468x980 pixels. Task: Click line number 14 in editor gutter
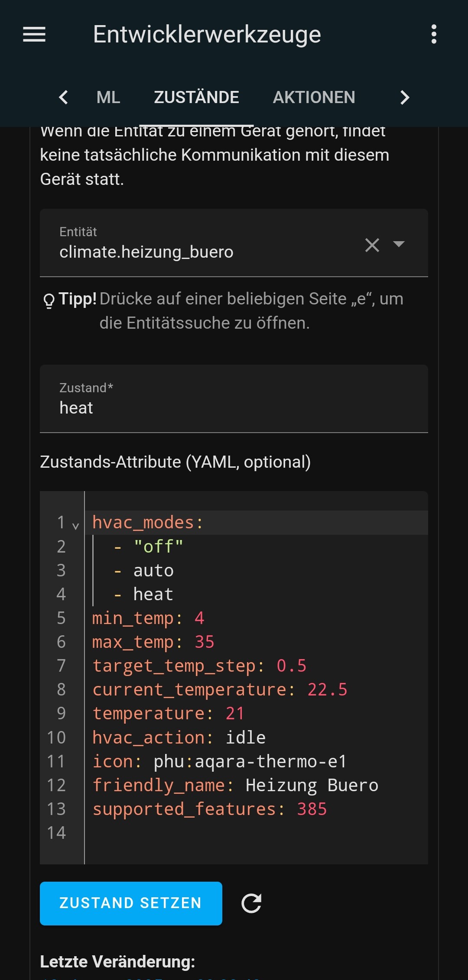point(56,832)
